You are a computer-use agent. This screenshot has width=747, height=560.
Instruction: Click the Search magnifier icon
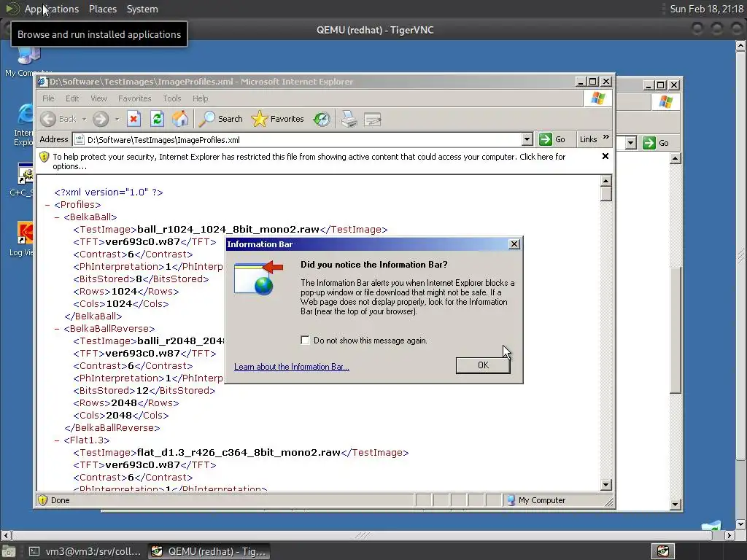click(206, 119)
